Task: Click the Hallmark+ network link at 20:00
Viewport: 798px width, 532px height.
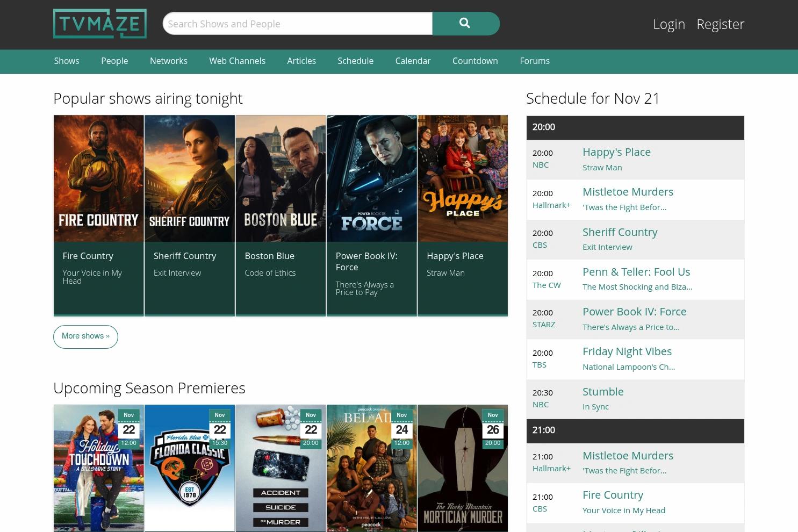Action: point(551,205)
